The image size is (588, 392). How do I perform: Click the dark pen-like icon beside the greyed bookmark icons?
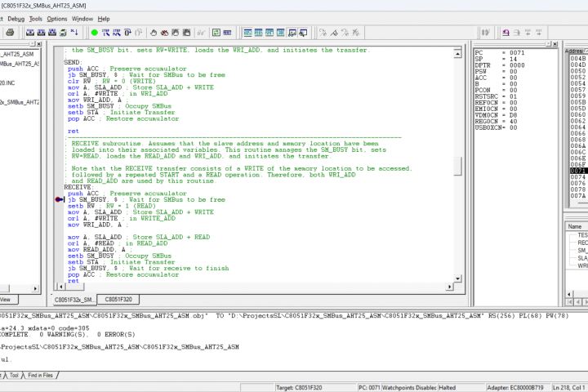pyautogui.click(x=334, y=33)
